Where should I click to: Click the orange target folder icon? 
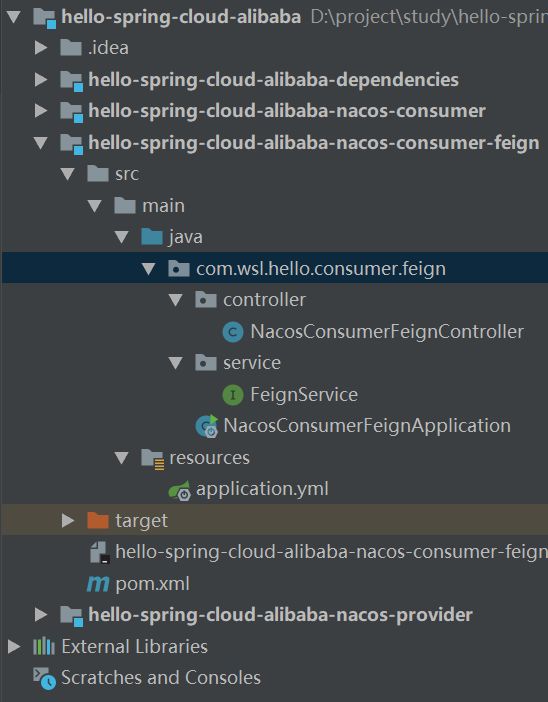(98, 520)
